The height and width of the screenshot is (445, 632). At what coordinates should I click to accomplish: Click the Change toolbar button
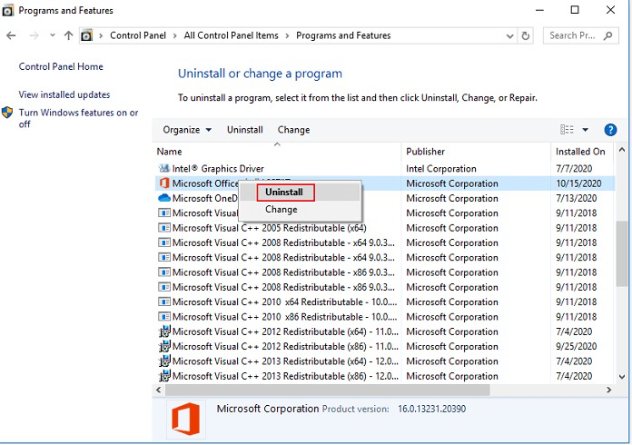pos(294,130)
